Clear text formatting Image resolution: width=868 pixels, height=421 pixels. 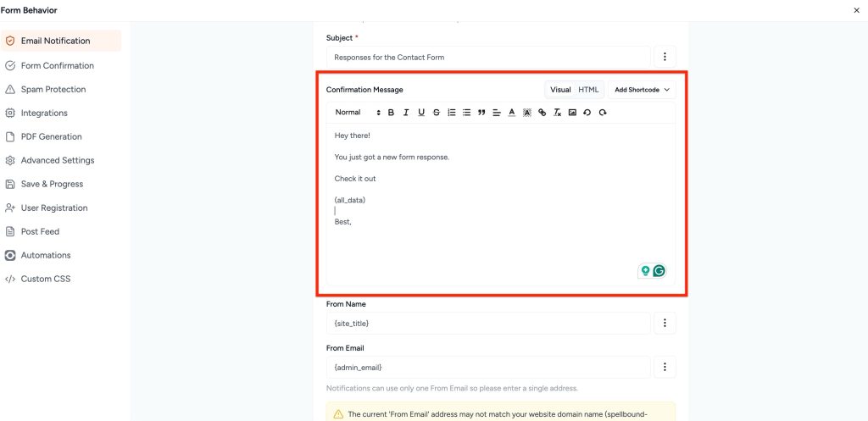pyautogui.click(x=558, y=113)
